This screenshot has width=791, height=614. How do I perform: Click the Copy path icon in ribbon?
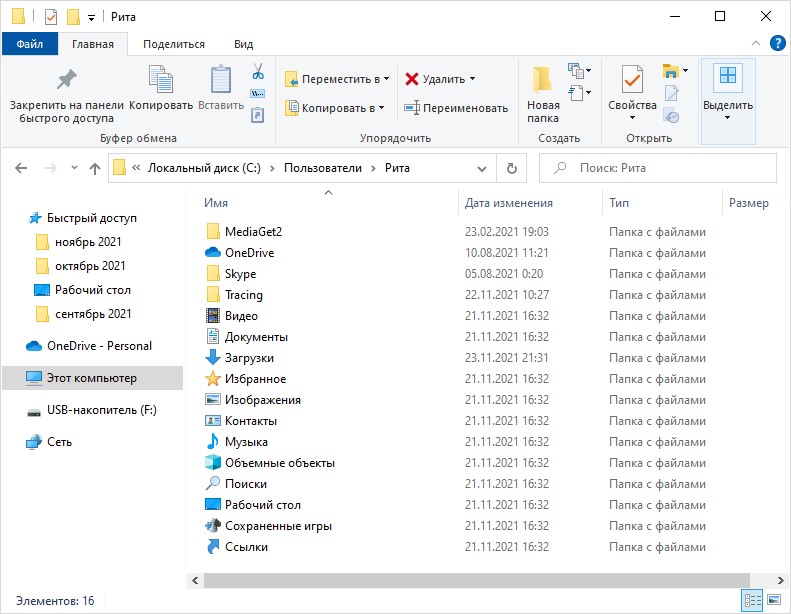coord(258,94)
